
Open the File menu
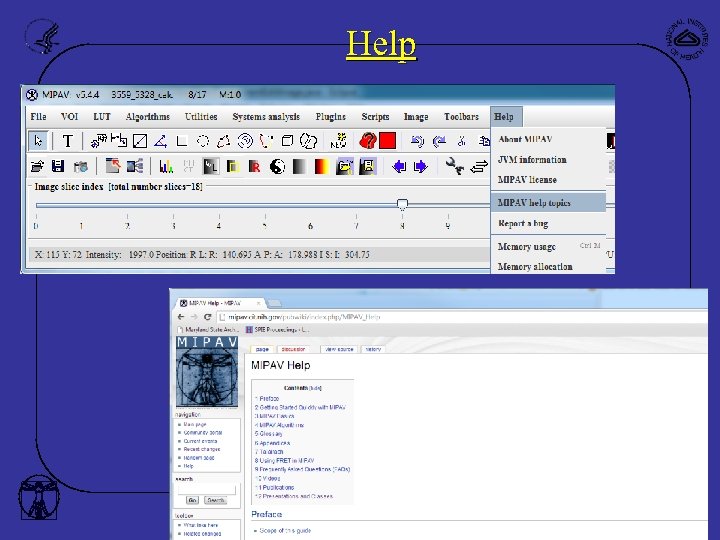(x=39, y=117)
